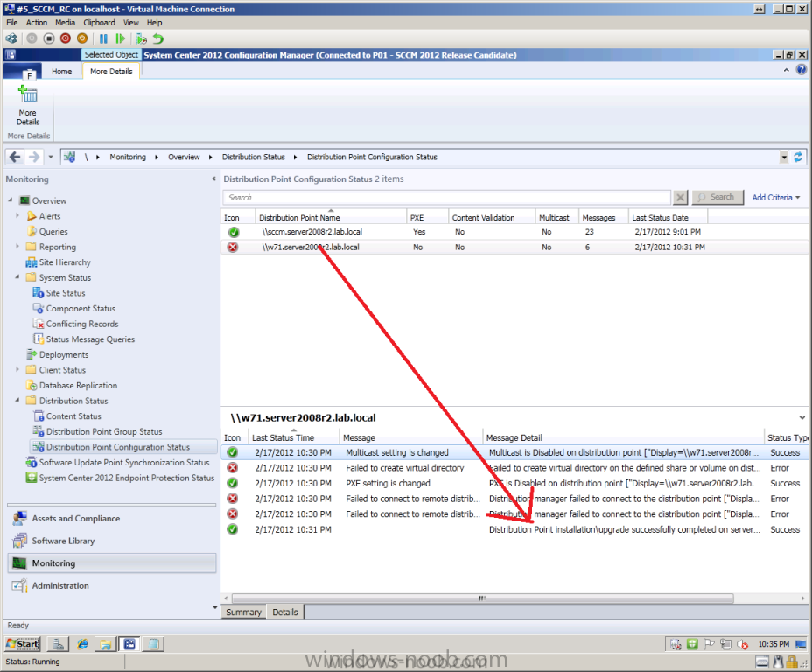Viewport: 812px width, 672px height.
Task: Select Site Hierarchy node
Action: tap(65, 262)
